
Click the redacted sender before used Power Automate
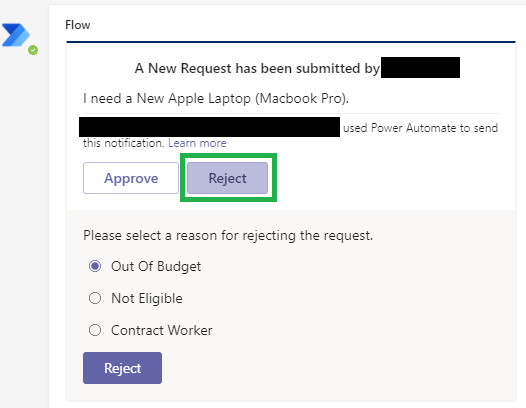point(209,127)
